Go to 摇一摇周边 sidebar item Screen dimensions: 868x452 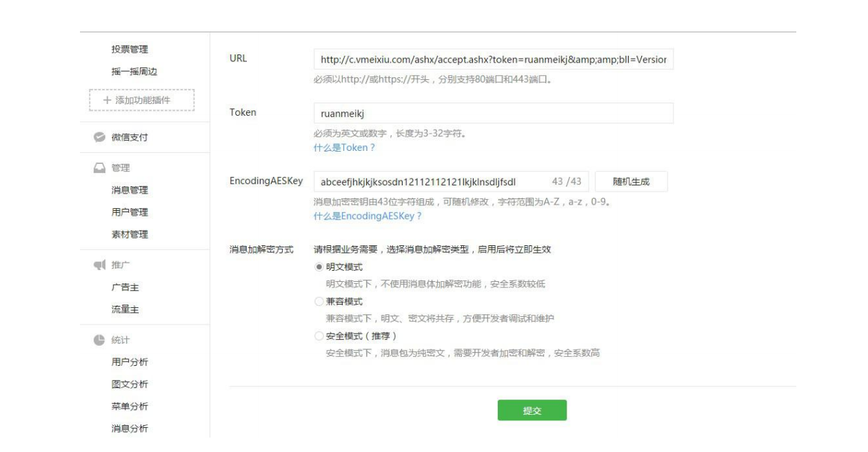[x=134, y=72]
